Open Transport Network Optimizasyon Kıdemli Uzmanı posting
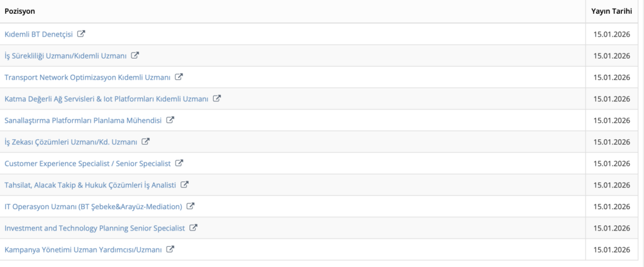The image size is (644, 267). click(87, 77)
